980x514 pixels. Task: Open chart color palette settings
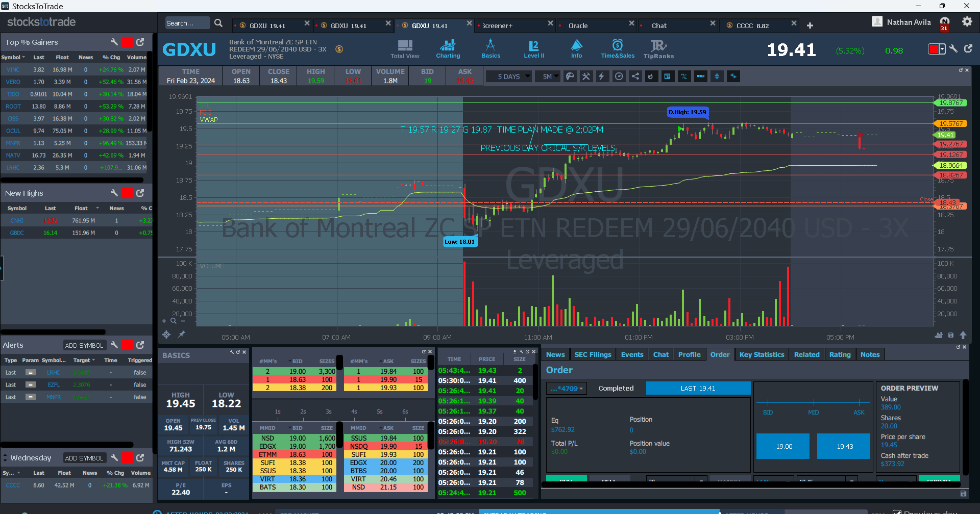570,76
